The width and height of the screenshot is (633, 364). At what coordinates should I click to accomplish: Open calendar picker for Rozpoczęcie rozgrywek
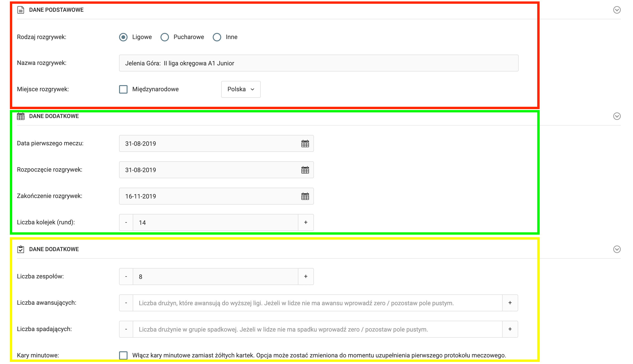pos(305,170)
